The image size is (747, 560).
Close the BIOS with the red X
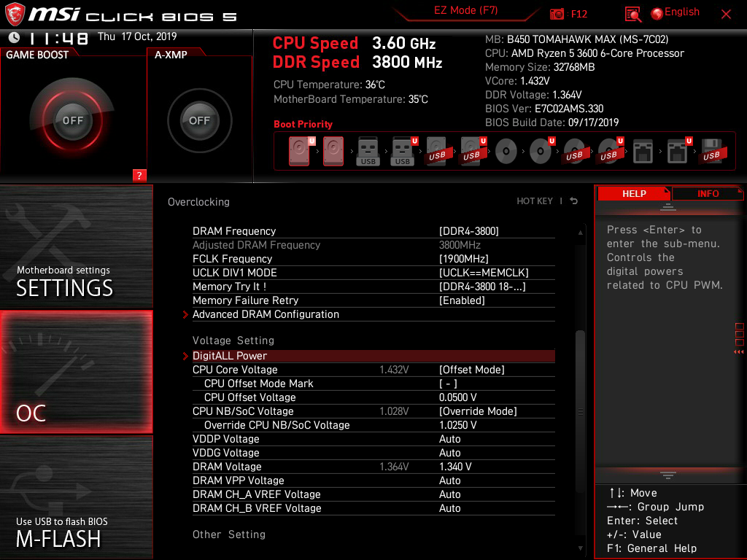pyautogui.click(x=726, y=15)
